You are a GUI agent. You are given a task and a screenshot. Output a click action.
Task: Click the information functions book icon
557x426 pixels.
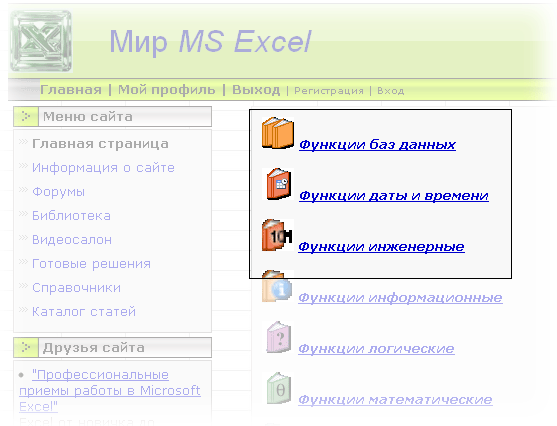click(277, 286)
